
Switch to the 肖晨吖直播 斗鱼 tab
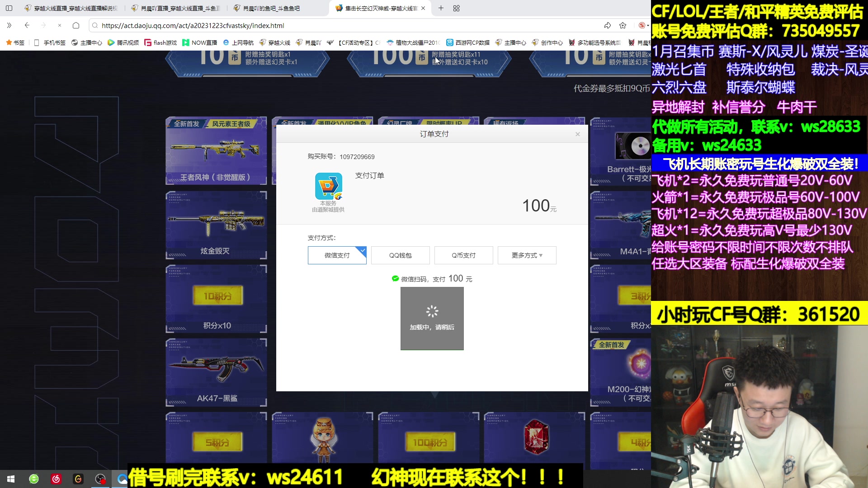[x=175, y=8]
